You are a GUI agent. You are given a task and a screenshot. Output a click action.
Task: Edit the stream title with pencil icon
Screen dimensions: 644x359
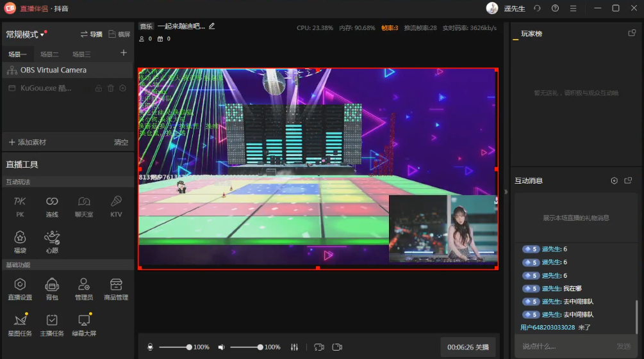[212, 26]
